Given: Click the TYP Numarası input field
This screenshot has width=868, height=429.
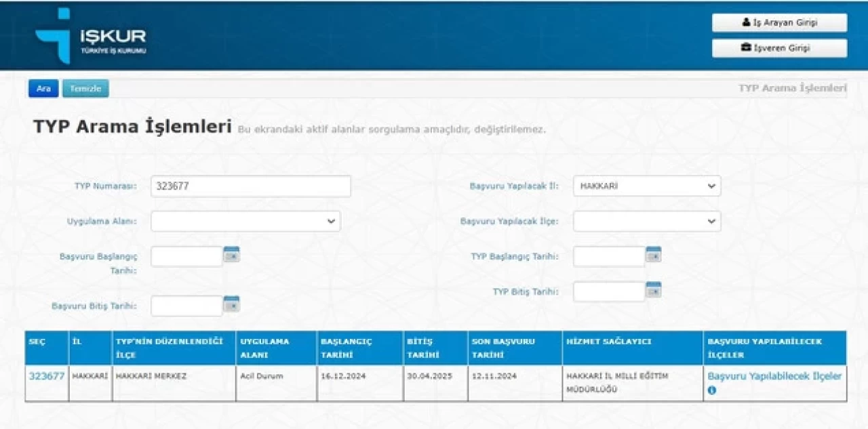Looking at the screenshot, I should click(250, 186).
